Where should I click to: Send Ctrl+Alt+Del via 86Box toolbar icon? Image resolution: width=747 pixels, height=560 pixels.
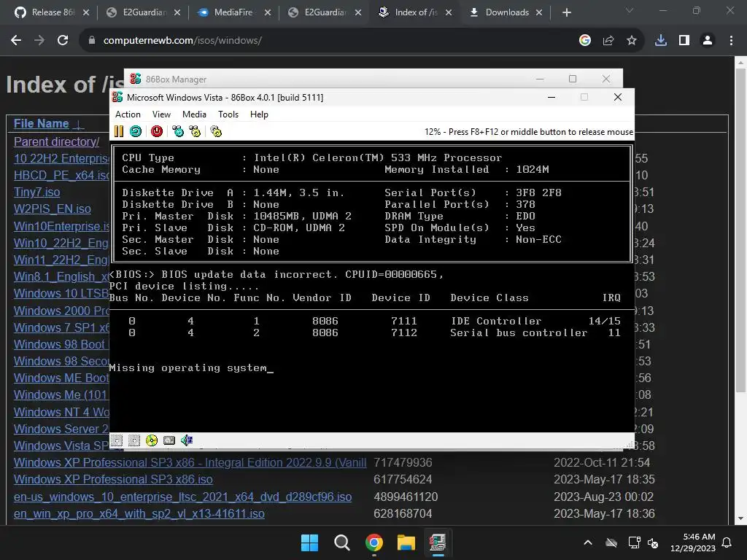pyautogui.click(x=178, y=131)
